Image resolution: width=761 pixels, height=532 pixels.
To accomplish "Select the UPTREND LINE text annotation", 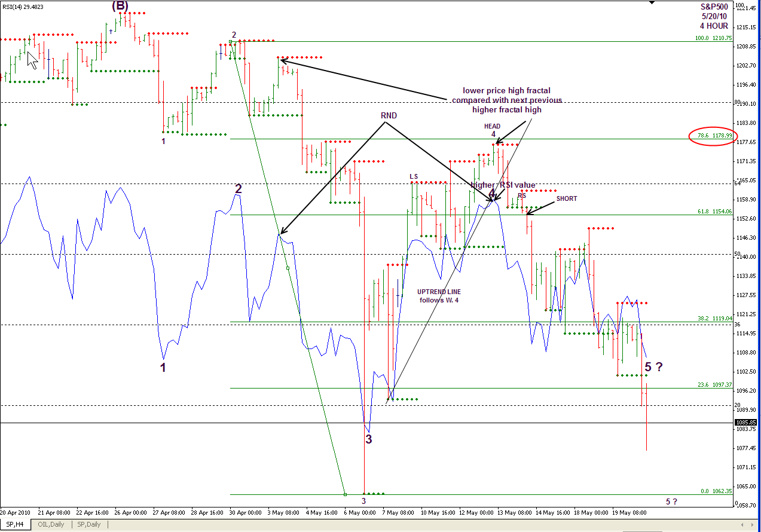I will tap(439, 295).
